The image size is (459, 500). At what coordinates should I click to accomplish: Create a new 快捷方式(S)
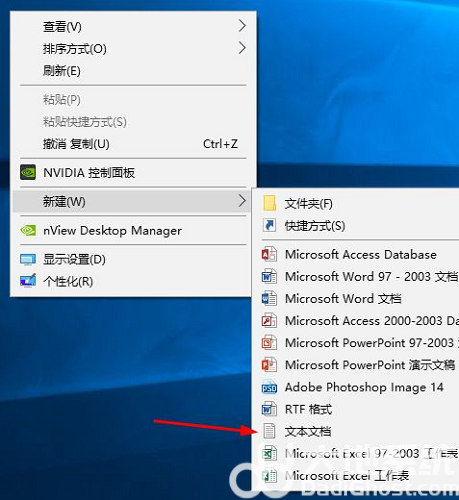(x=315, y=226)
